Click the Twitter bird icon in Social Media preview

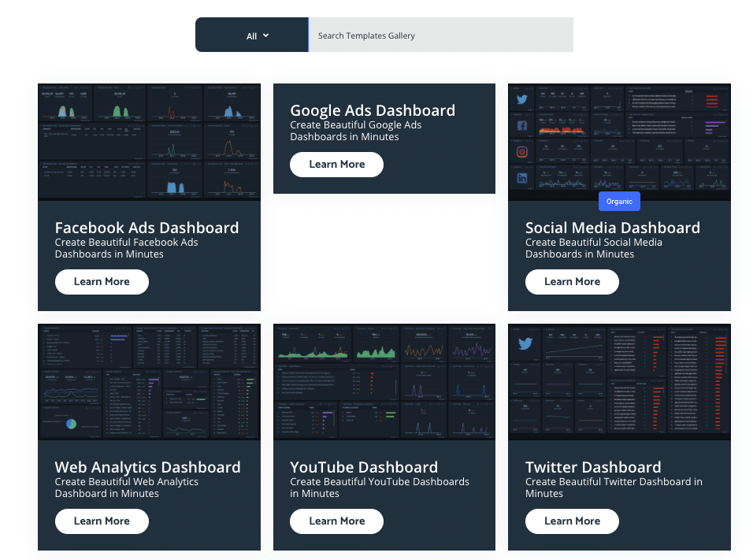522,99
